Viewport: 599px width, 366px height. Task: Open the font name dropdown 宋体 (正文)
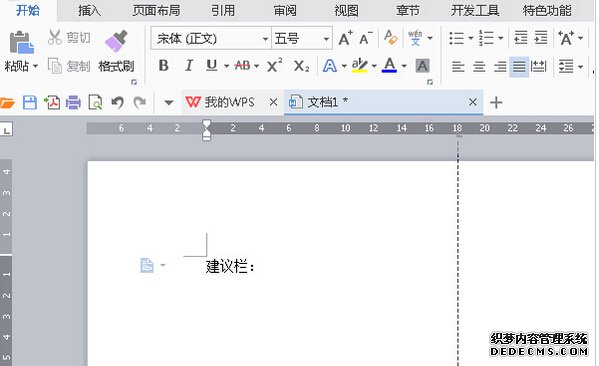[211, 38]
